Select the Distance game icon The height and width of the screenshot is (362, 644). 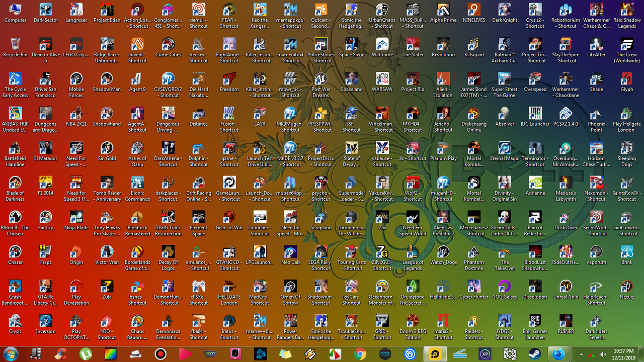[198, 117]
